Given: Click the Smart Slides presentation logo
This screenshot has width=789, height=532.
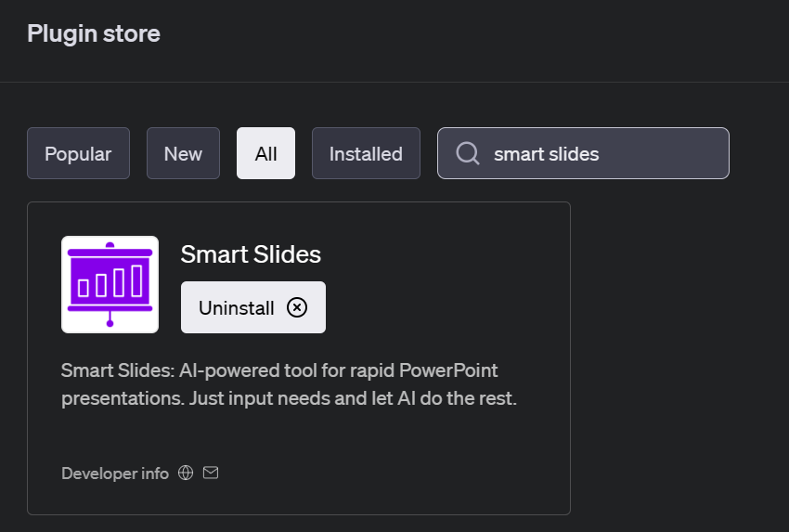Looking at the screenshot, I should point(110,284).
